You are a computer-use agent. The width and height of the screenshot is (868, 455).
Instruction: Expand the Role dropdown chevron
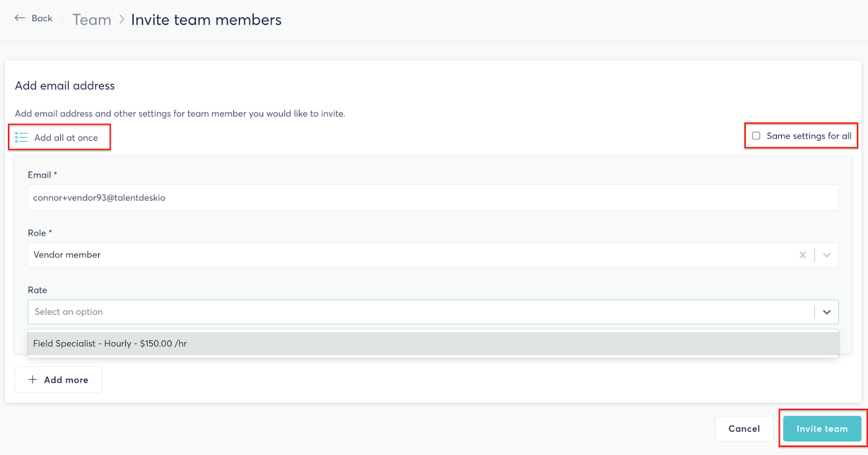pos(827,255)
